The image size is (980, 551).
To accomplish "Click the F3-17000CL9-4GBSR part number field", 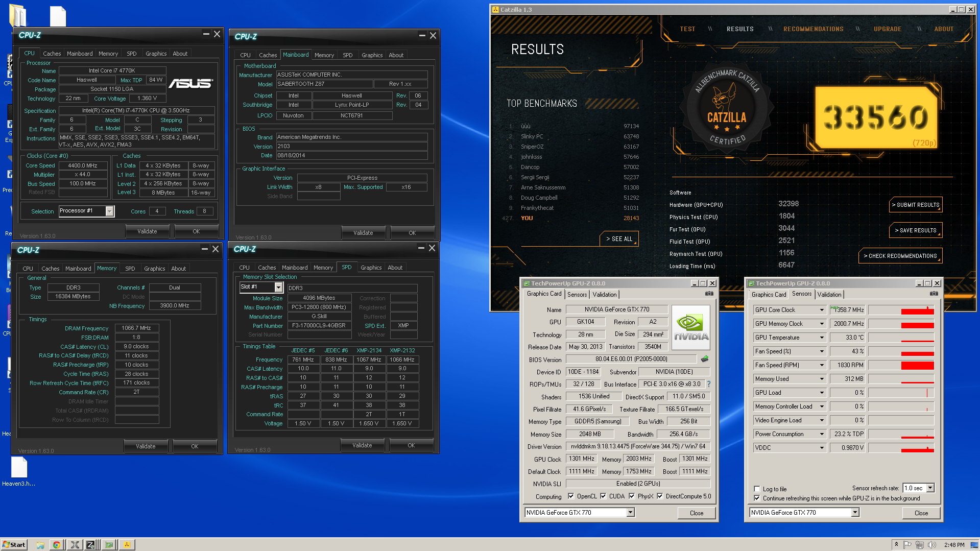I will 319,326.
